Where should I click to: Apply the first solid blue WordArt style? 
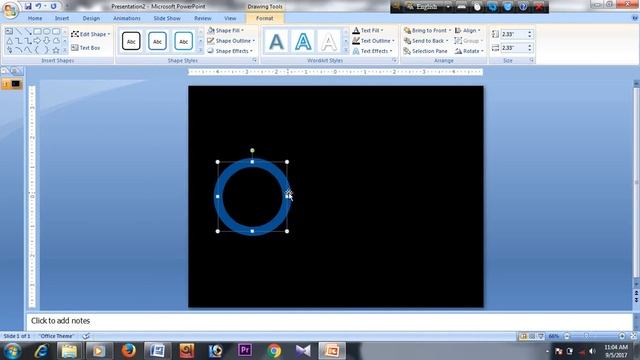(276, 42)
